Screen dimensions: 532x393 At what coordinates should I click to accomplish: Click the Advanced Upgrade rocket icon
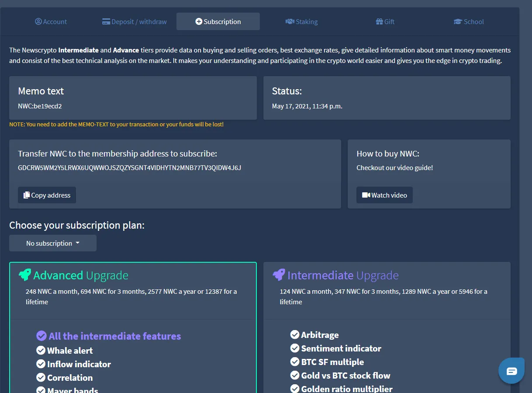click(25, 275)
